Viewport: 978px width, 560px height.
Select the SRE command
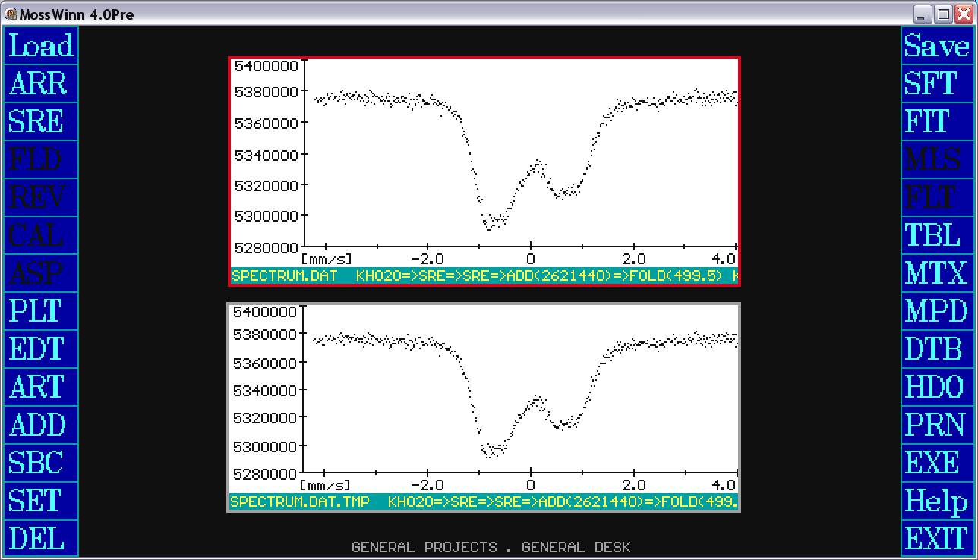point(41,121)
